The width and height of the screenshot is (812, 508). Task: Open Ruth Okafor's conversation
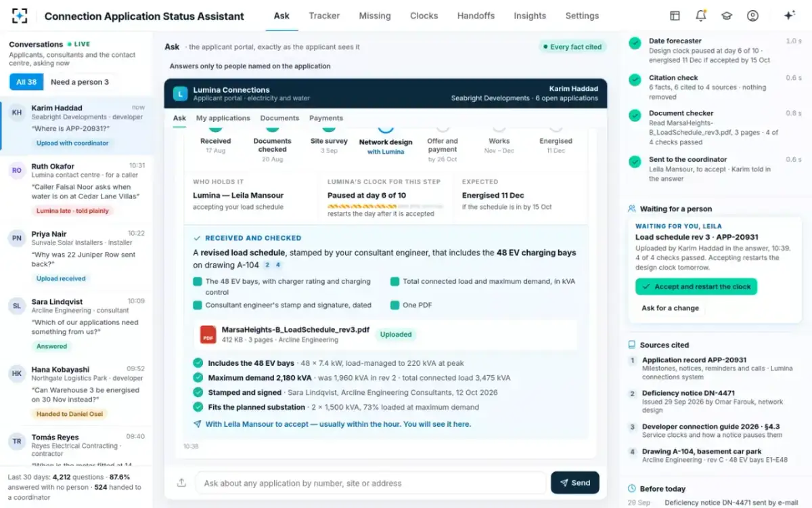pyautogui.click(x=76, y=189)
